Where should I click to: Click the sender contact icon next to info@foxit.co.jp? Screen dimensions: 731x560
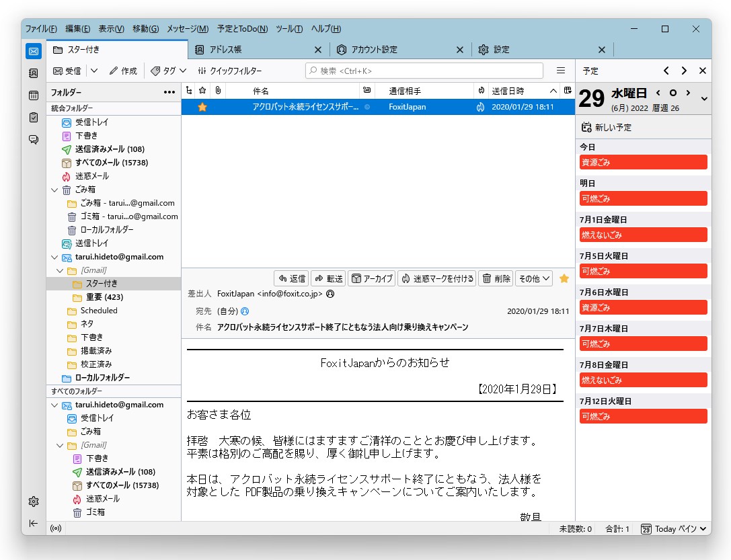pos(330,294)
